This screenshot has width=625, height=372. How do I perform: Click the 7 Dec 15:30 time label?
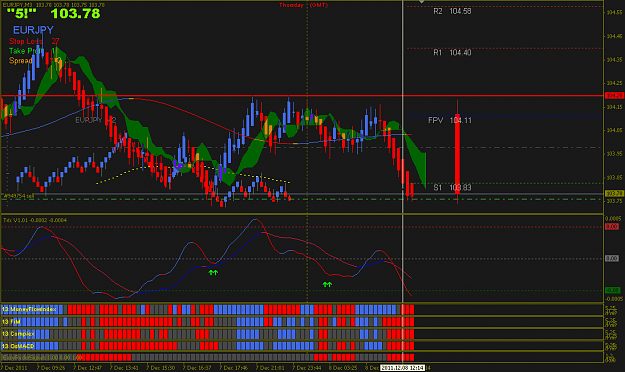tap(161, 368)
